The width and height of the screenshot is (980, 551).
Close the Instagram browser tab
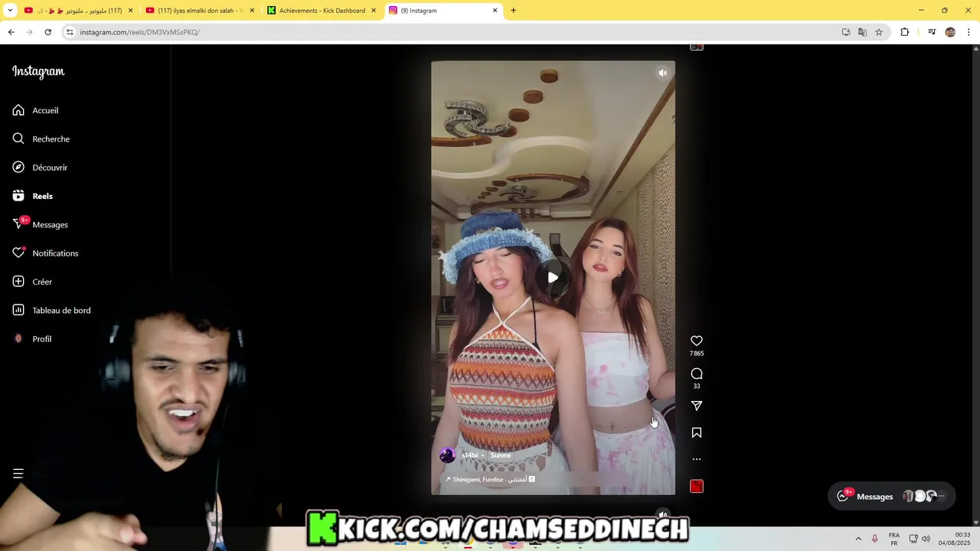(495, 11)
